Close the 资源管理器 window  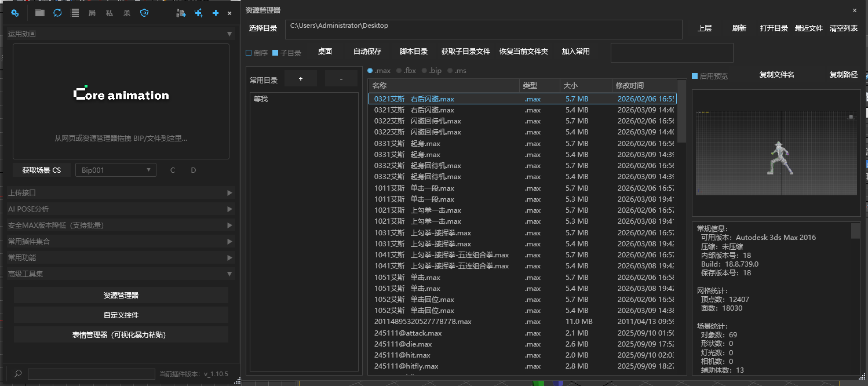pyautogui.click(x=855, y=10)
